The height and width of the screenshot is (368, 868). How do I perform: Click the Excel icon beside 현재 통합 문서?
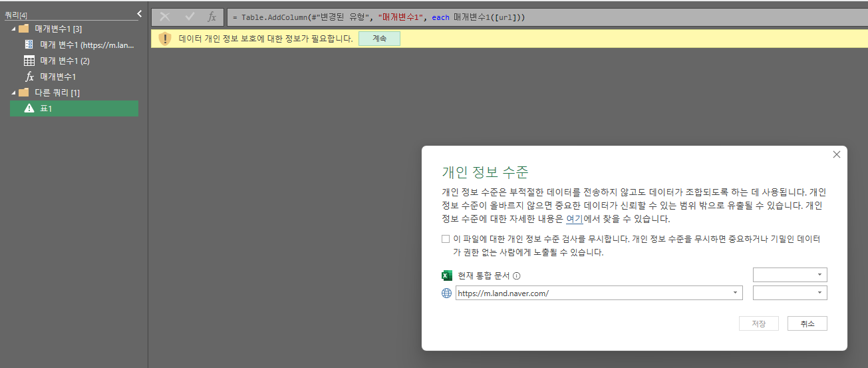[447, 276]
